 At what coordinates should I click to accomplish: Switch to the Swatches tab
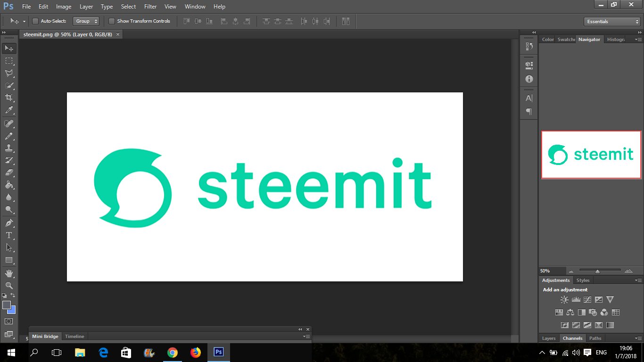pos(566,40)
